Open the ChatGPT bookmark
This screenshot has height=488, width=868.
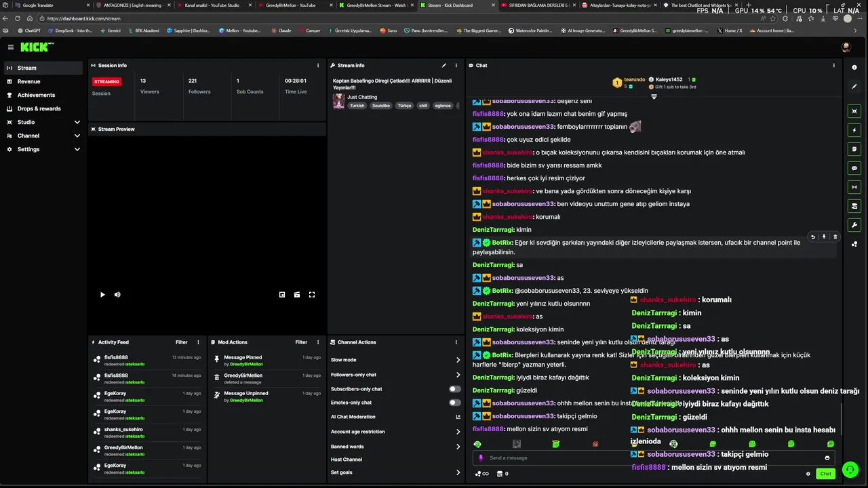coord(29,30)
